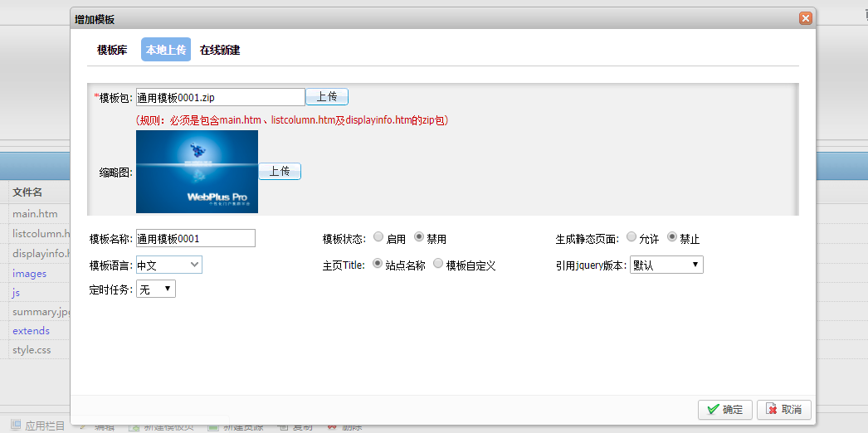868x433 pixels.
Task: Select the 启用 radio for 模板状态
Action: (378, 236)
